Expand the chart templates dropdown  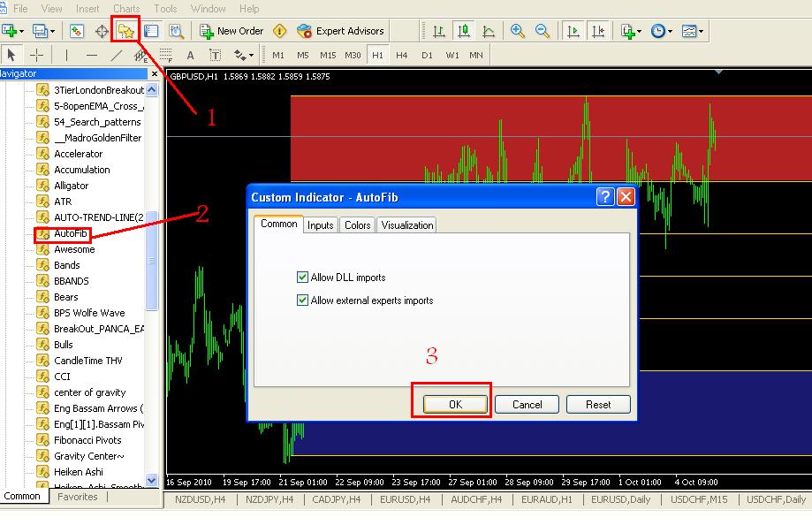click(693, 31)
